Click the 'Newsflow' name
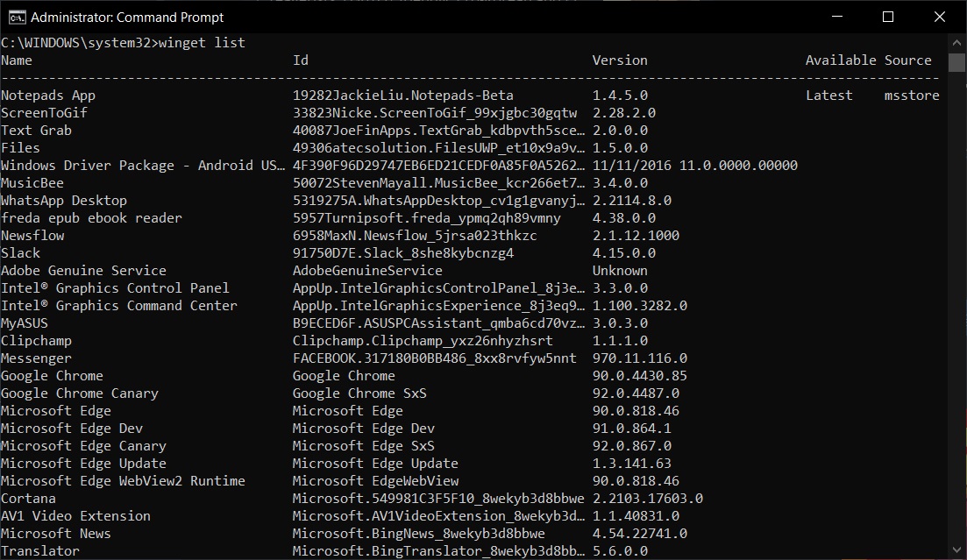The image size is (967, 560). click(x=32, y=236)
